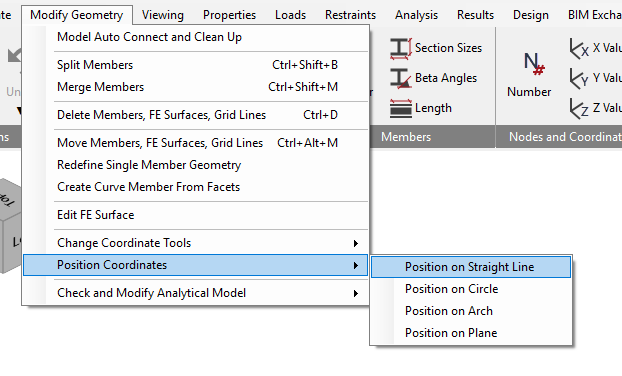Expand Check and Modify Analytical Model submenu
Image resolution: width=622 pixels, height=376 pixels.
coord(196,293)
